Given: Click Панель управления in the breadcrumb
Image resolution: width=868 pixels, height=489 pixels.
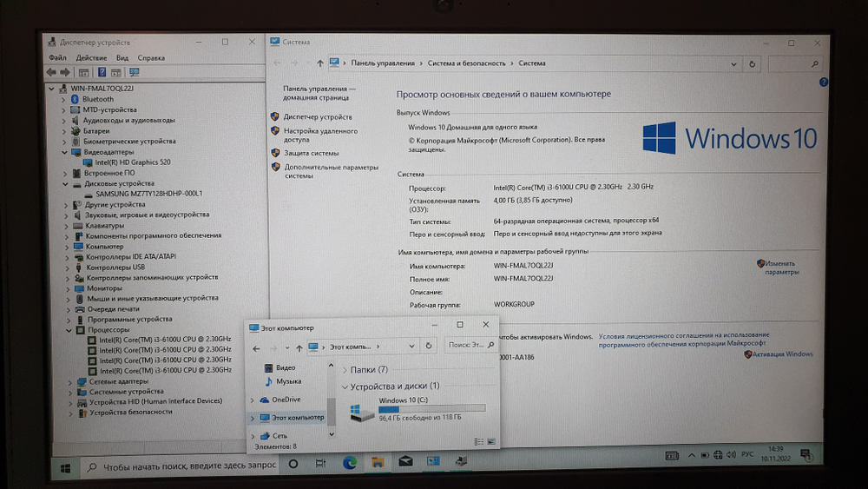Looking at the screenshot, I should (x=383, y=63).
